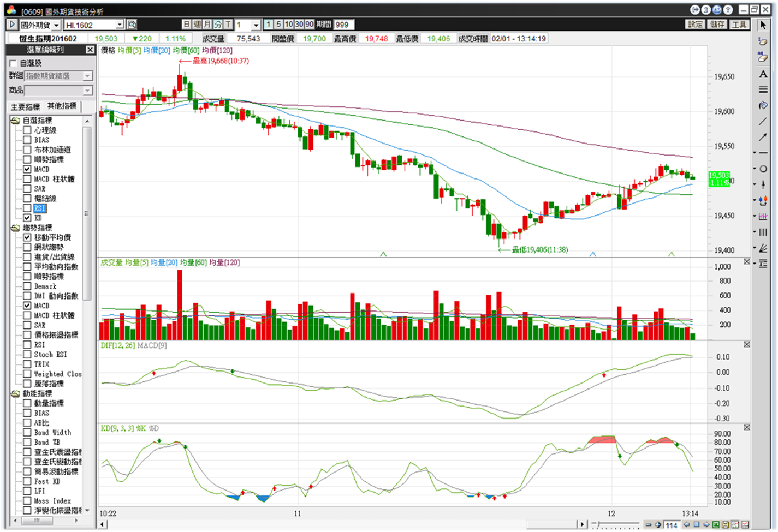Open the 商品 dropdown
Image resolution: width=778 pixels, height=532 pixels.
point(87,91)
